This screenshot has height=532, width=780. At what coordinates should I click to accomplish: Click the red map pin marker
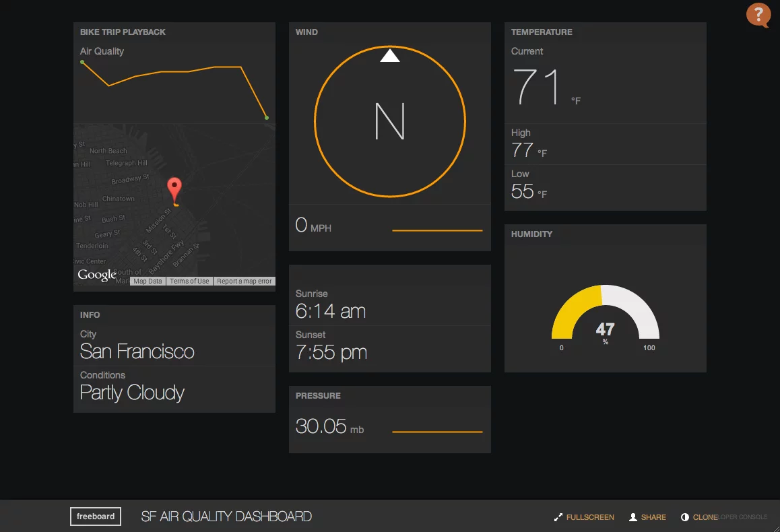(x=174, y=189)
